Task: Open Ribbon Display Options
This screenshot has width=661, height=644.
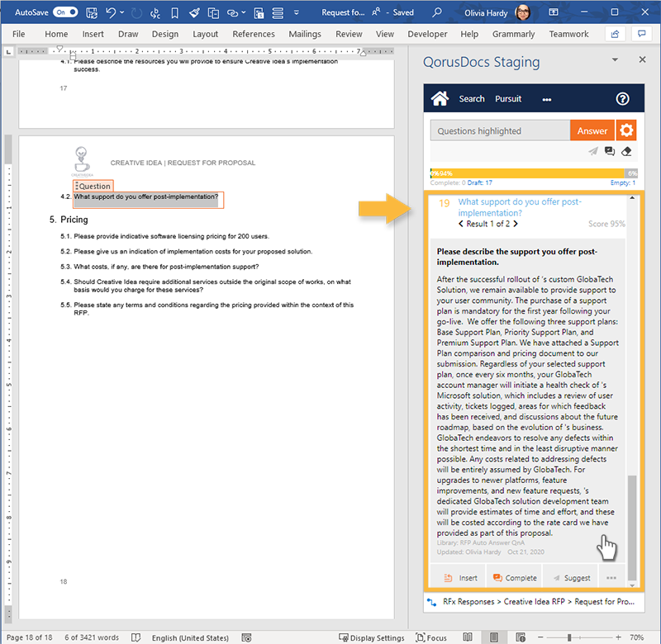Action: click(x=554, y=12)
